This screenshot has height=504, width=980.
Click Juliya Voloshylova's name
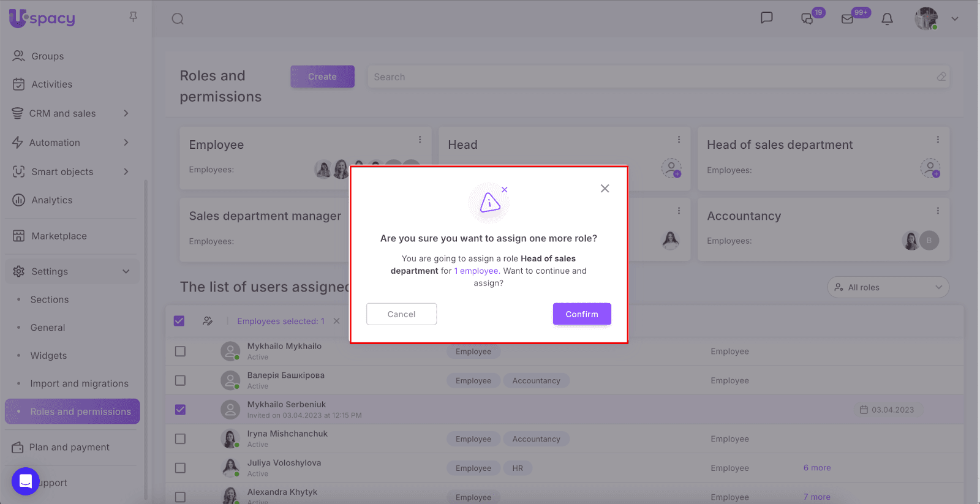(284, 463)
